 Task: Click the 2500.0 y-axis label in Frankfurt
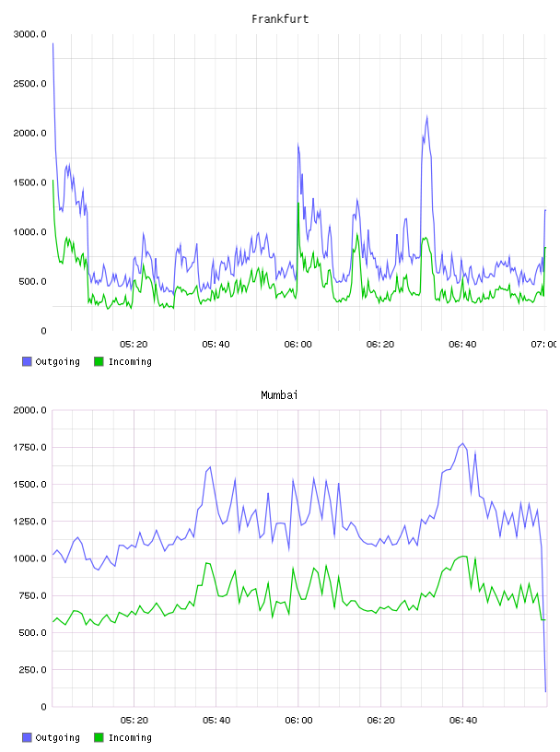(30, 84)
